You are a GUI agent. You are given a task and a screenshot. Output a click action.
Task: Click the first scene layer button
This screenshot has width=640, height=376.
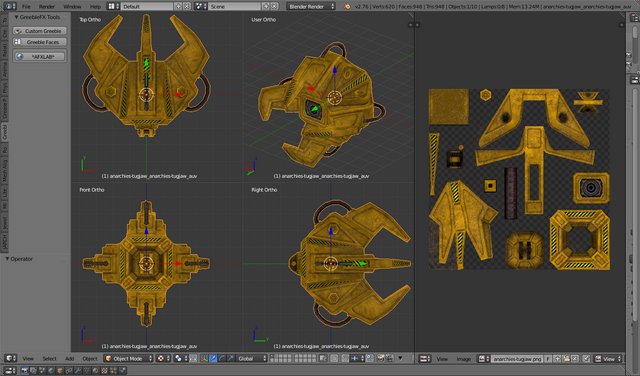272,356
